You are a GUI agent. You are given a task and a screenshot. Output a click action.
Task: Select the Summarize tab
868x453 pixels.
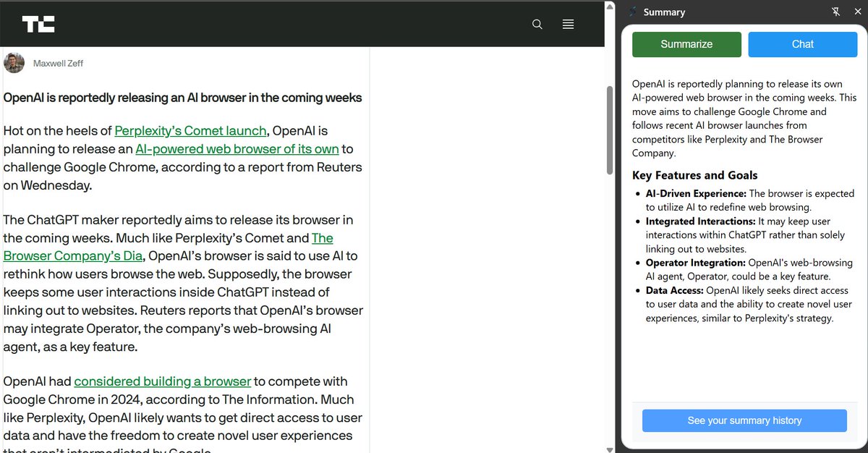tap(686, 44)
